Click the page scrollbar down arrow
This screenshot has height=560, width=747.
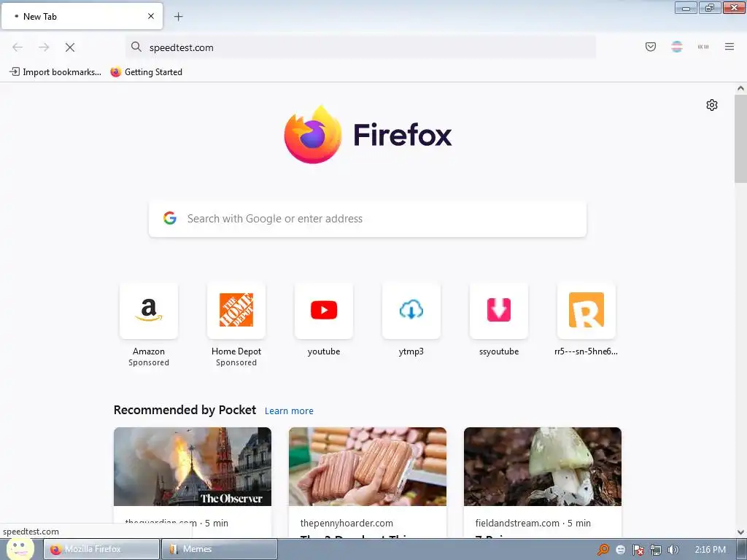click(x=740, y=532)
